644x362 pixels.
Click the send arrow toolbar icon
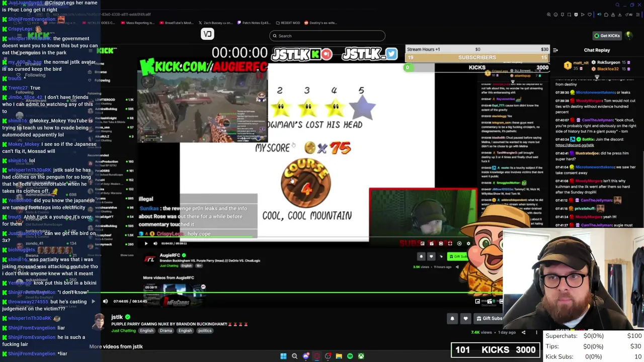coord(583,15)
